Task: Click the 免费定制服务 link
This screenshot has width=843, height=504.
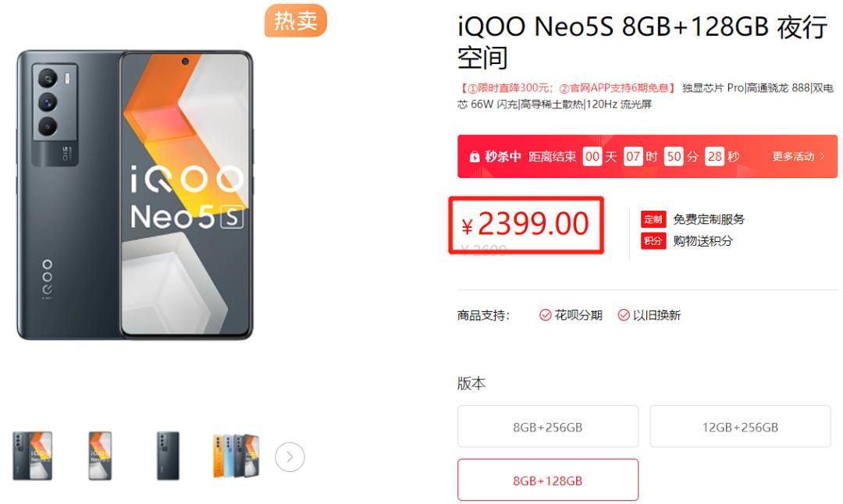Action: click(x=709, y=219)
